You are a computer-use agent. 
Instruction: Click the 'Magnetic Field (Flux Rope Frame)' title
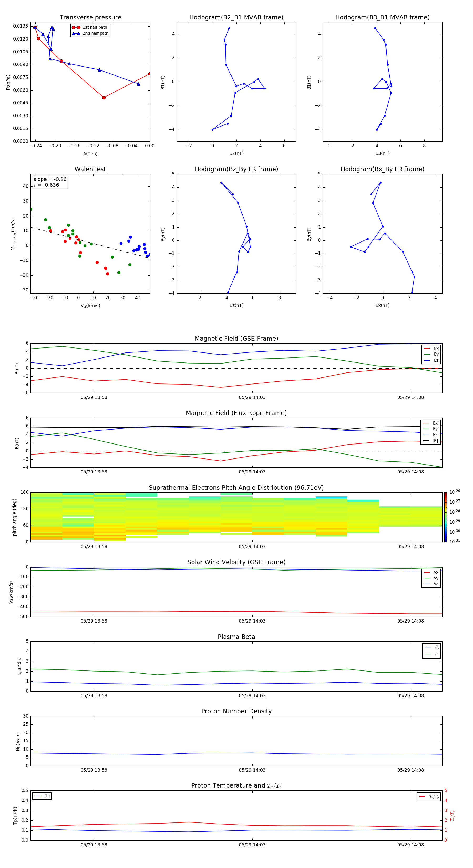click(236, 413)
